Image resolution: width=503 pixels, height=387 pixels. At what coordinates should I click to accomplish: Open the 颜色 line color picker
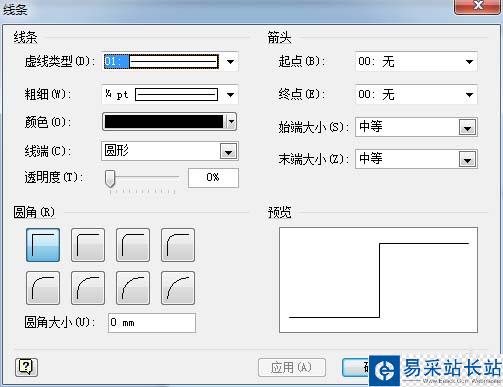[x=170, y=122]
